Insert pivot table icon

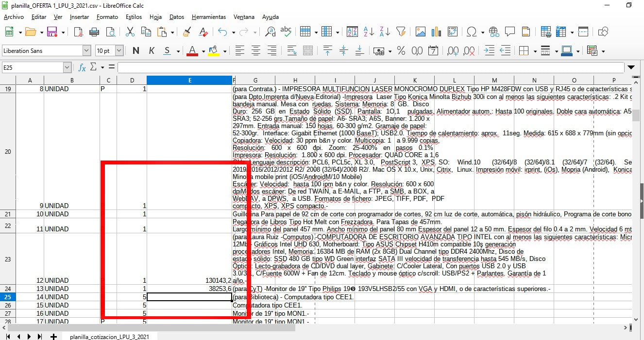tap(453, 32)
